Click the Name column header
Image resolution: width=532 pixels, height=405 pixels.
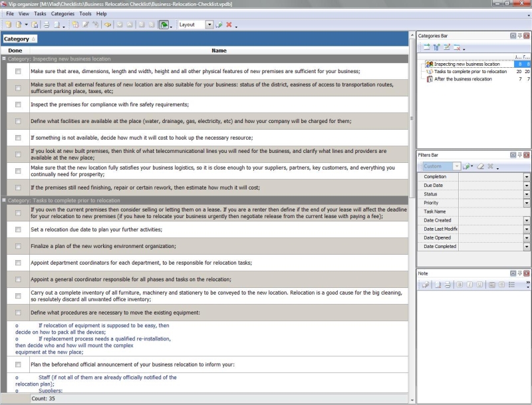tap(219, 51)
